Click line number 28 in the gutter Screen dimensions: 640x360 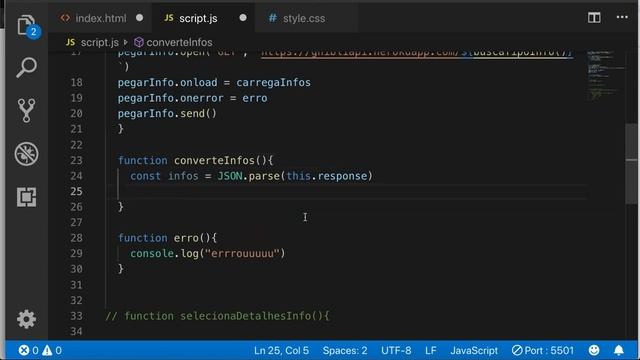(76, 238)
